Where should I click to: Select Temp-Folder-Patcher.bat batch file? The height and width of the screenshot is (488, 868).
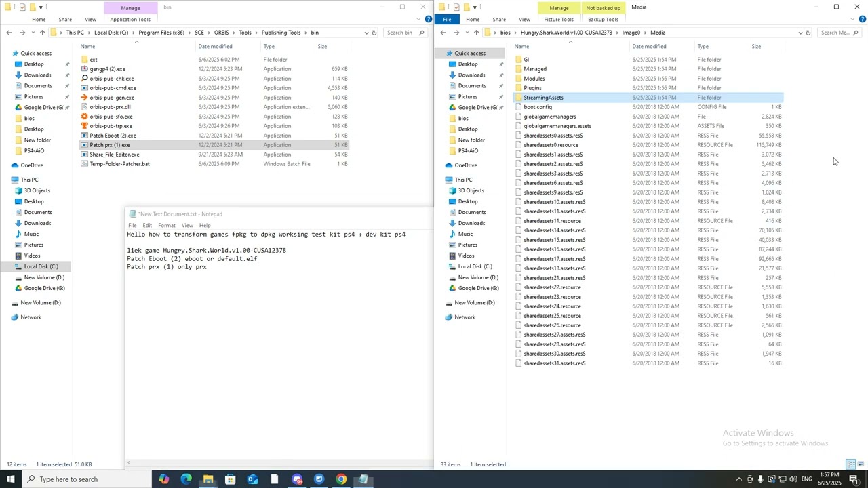119,164
